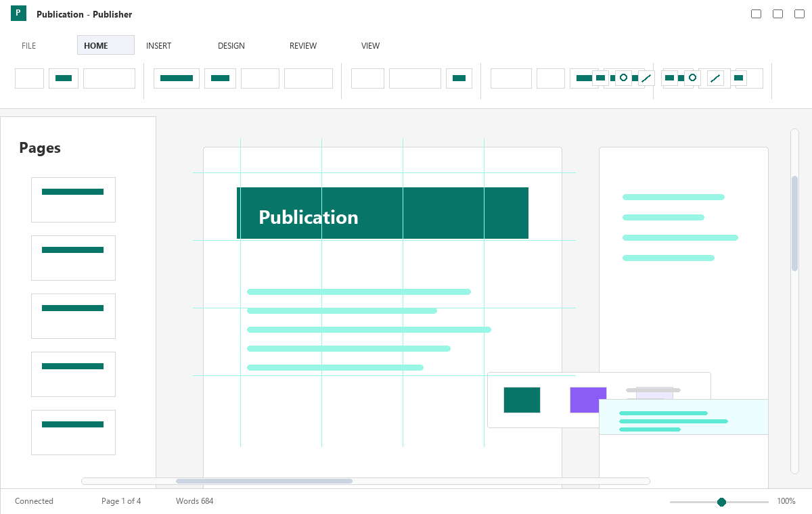Select the HOME ribbon tab

(x=106, y=45)
